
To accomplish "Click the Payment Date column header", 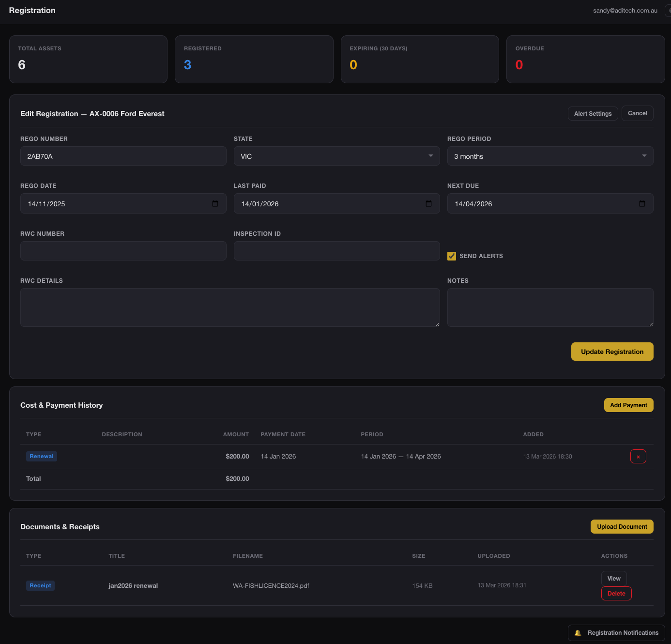I will [x=283, y=434].
